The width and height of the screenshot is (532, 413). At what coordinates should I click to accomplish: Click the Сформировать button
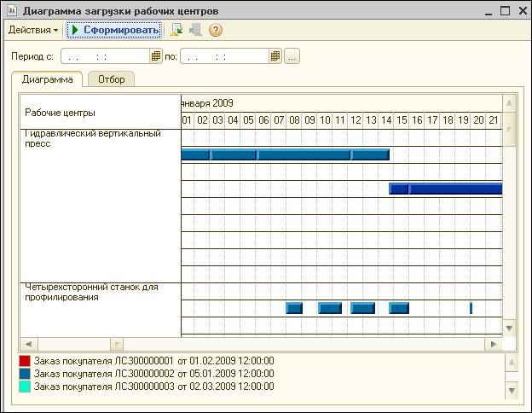[x=114, y=30]
